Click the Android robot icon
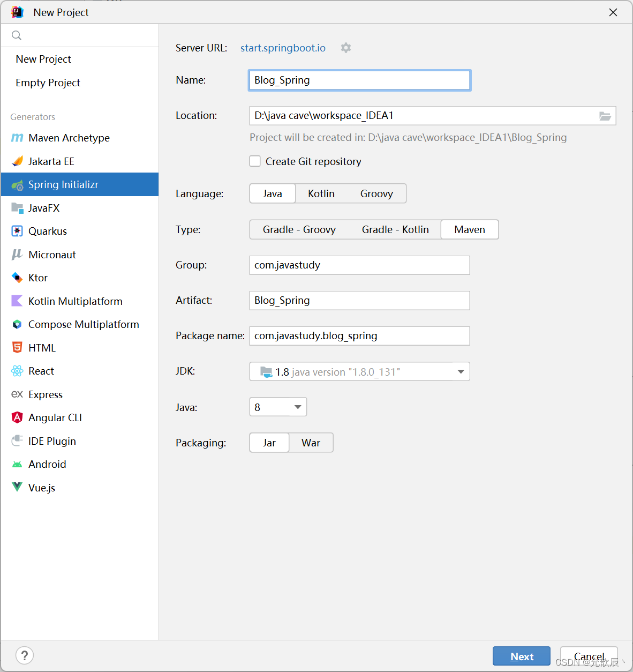The height and width of the screenshot is (672, 633). coord(17,464)
